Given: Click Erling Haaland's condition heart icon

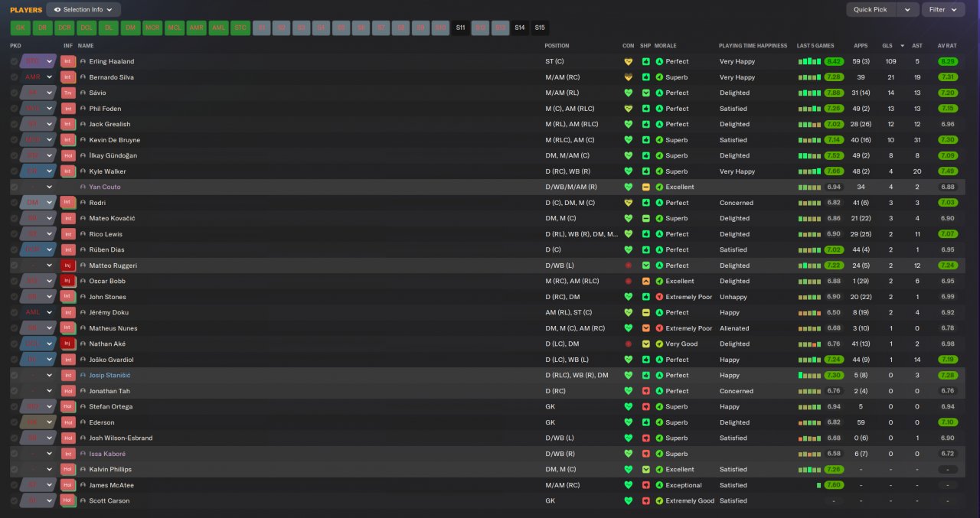Looking at the screenshot, I should point(629,61).
